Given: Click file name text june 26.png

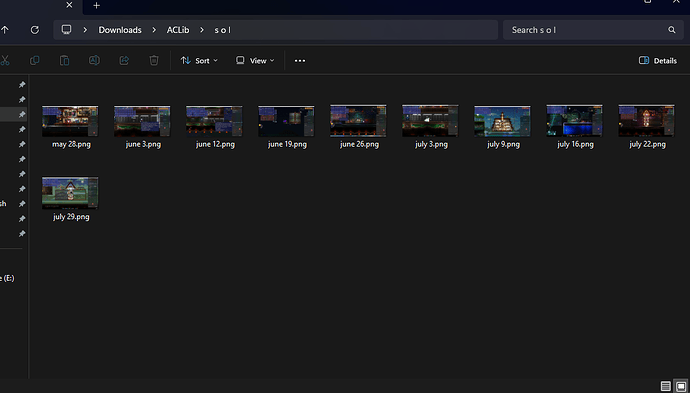Looking at the screenshot, I should pos(360,144).
